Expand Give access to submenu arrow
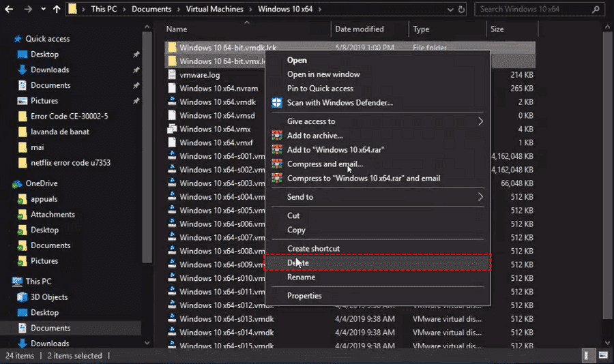The width and height of the screenshot is (614, 364). coord(480,121)
